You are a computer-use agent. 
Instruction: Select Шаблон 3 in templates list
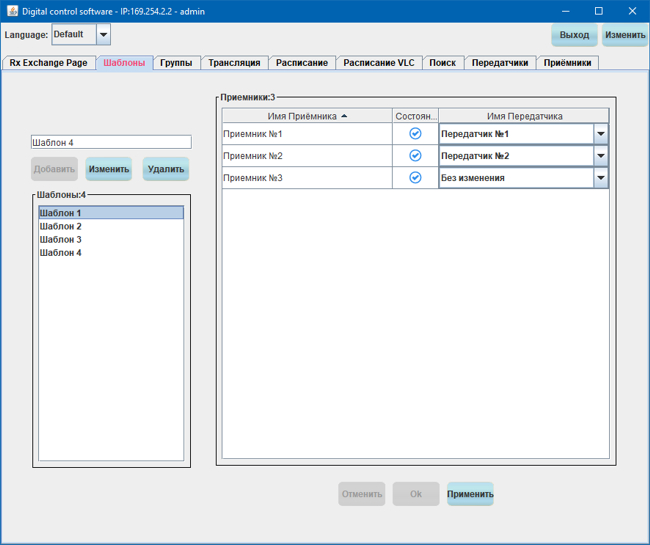[61, 240]
